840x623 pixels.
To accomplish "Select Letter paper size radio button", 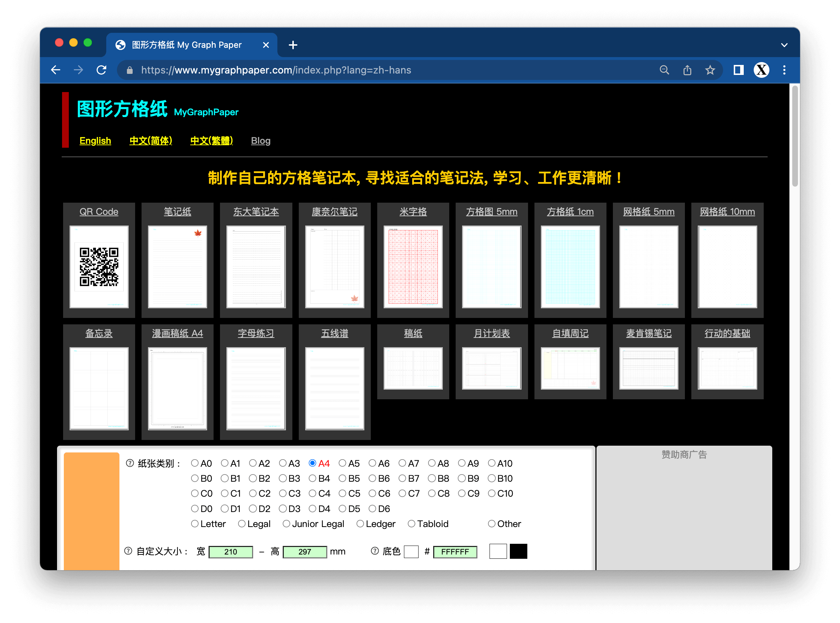I will click(x=197, y=523).
